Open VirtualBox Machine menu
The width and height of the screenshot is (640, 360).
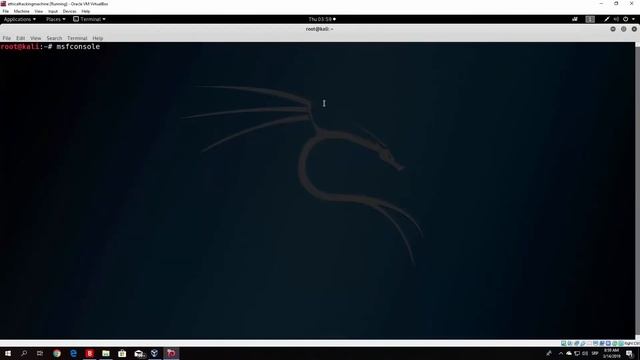22,11
